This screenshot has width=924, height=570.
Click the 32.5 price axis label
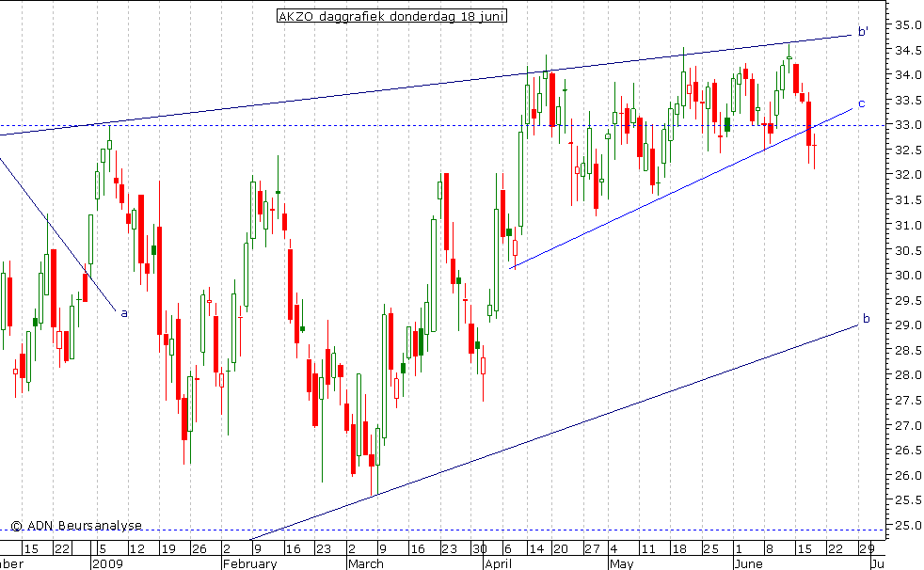[x=908, y=150]
